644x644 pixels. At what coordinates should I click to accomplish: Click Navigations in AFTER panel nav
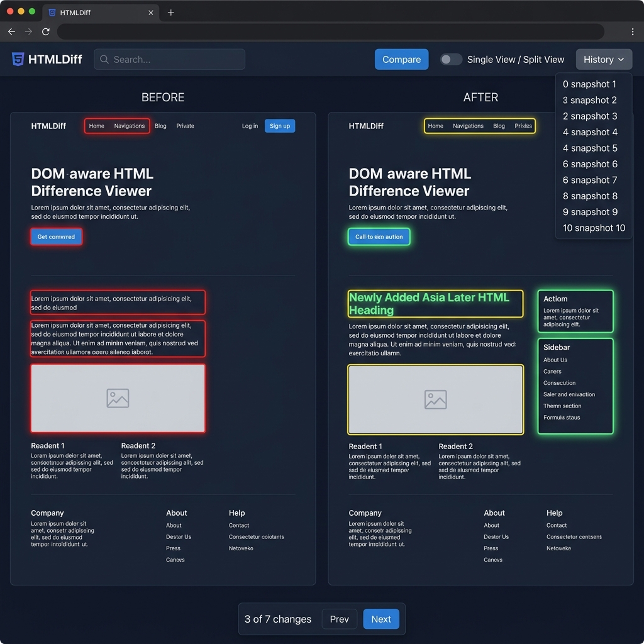468,126
